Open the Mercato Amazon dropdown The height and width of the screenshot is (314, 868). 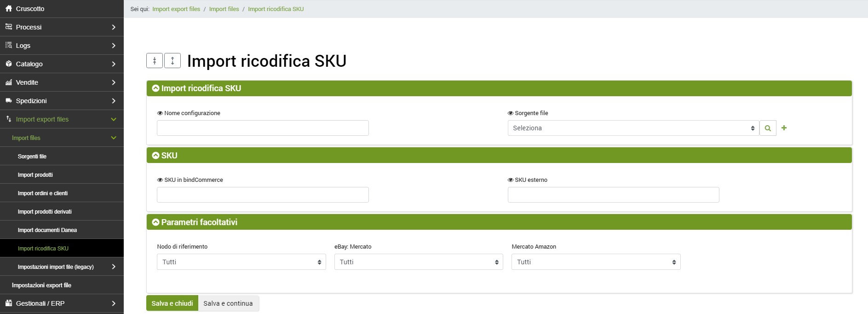point(596,262)
